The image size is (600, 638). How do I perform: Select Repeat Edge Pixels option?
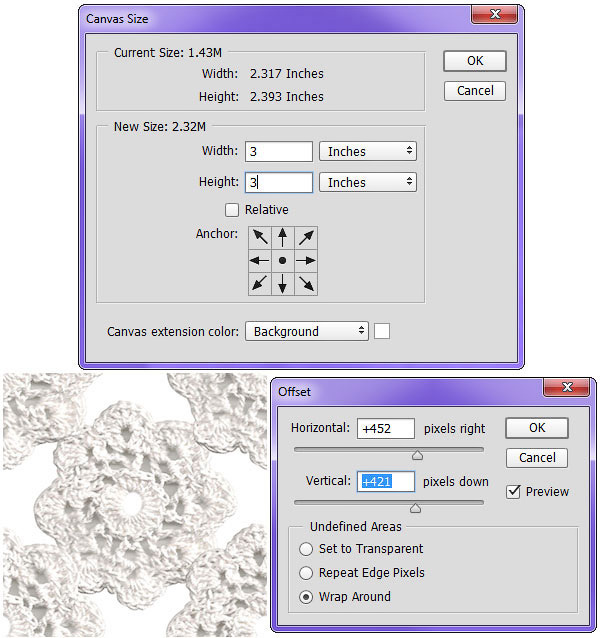coord(306,573)
